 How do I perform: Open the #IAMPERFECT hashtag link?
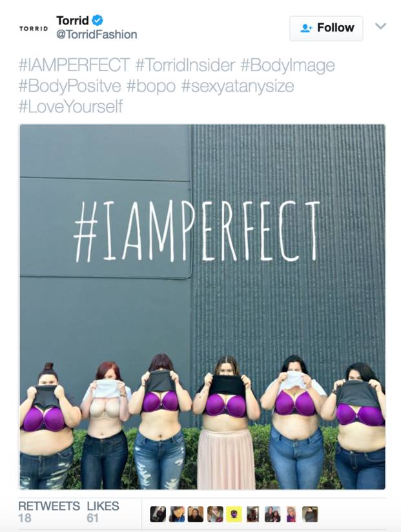(x=74, y=65)
